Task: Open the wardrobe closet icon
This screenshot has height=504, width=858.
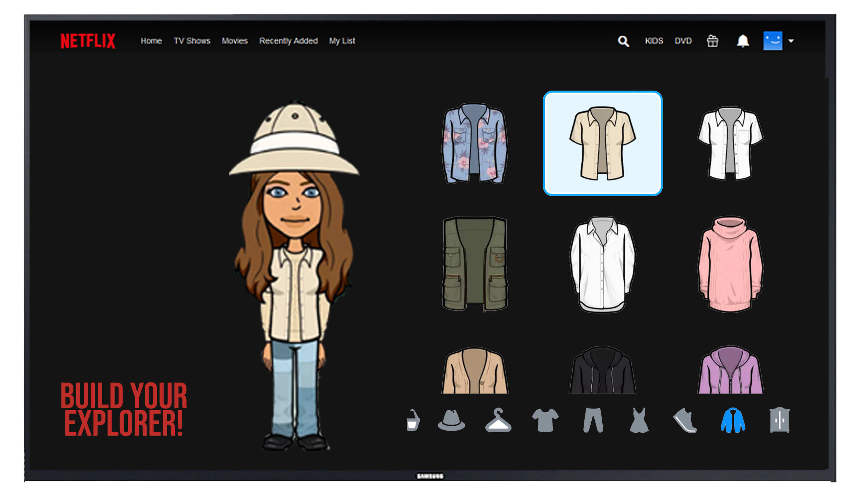Action: point(779,420)
